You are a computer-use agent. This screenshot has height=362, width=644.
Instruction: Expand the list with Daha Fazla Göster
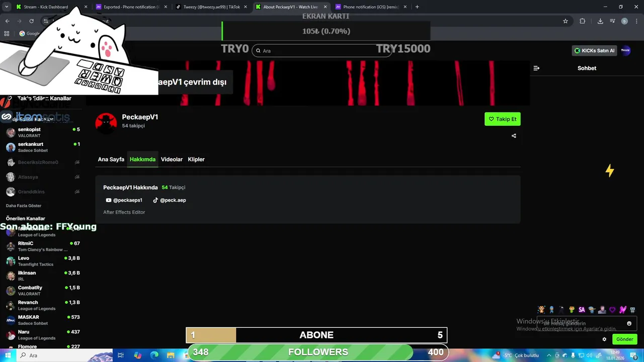click(24, 206)
